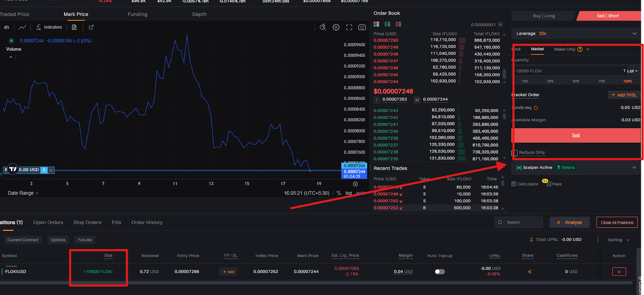
Task: Open the Indicators function menu
Action: [x=49, y=27]
